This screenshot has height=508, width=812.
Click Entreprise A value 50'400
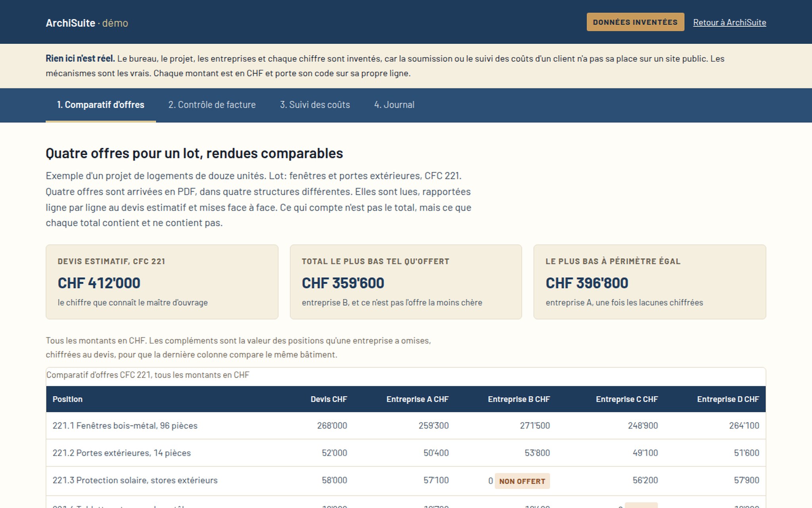436,453
